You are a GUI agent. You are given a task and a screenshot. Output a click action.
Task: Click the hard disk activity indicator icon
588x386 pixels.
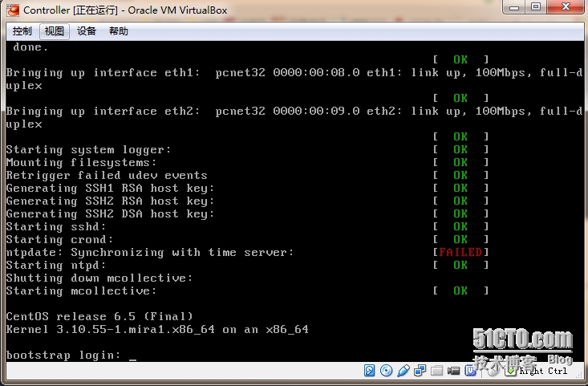tap(369, 371)
